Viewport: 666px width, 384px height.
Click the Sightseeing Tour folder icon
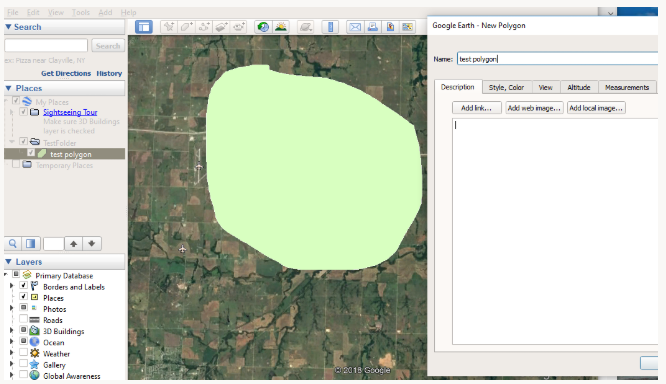[x=35, y=112]
